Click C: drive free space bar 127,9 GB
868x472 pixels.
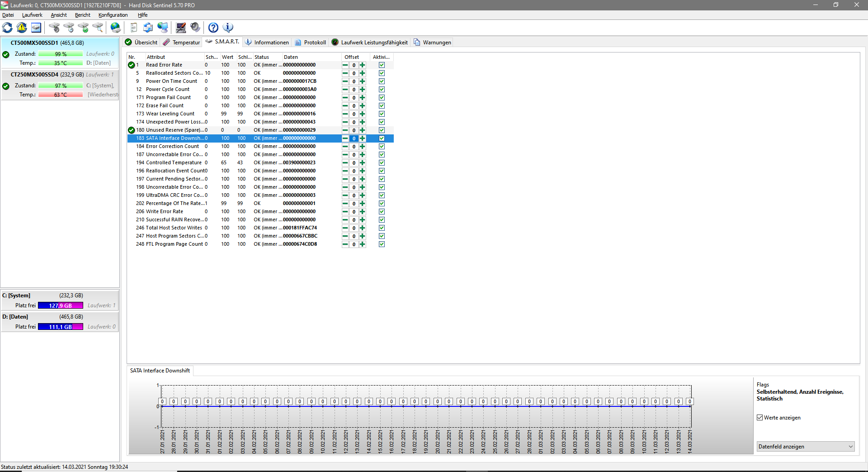click(61, 306)
